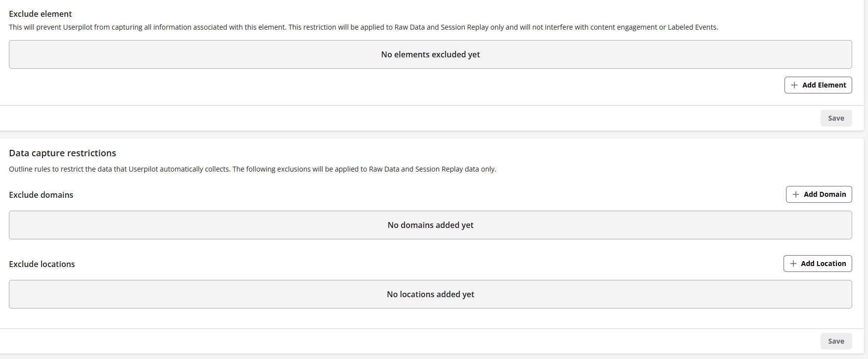Screen dimensions: 868x359
Task: Select the Data capture restrictions heading
Action: pos(62,153)
